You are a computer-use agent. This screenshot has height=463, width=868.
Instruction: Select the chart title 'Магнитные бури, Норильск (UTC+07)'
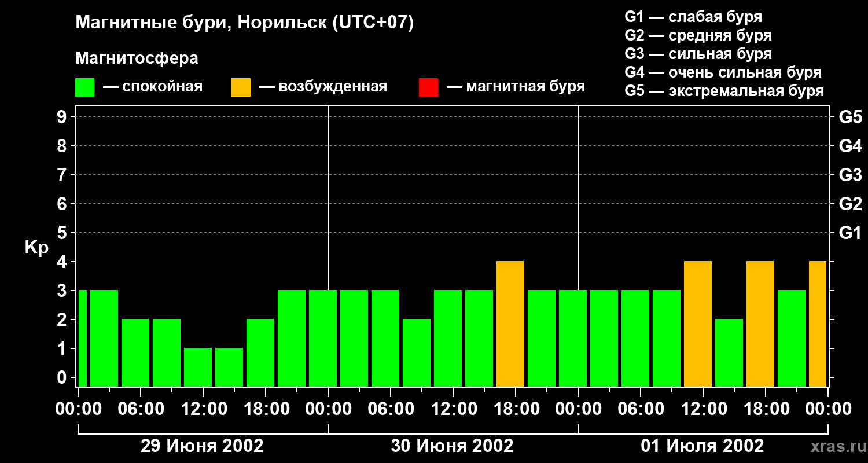[245, 23]
